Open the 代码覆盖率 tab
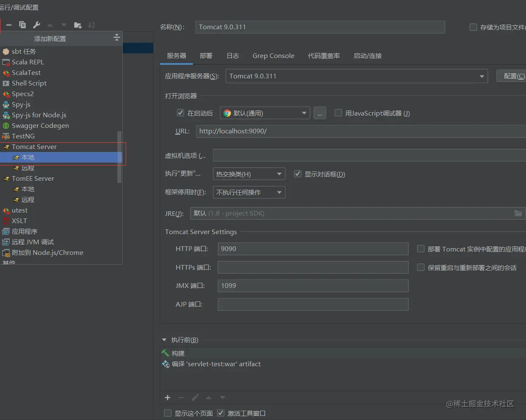Viewport: 526px width, 420px height. 324,56
